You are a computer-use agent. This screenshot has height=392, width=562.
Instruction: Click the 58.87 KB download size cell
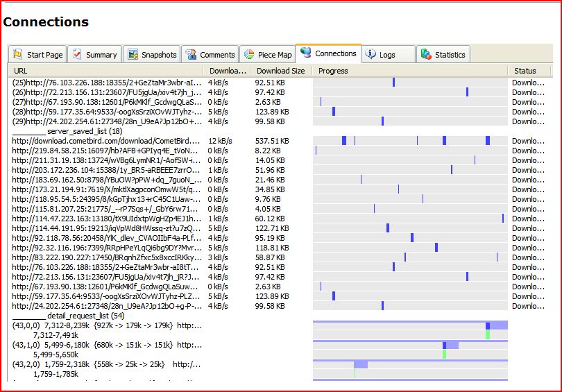[x=270, y=257]
